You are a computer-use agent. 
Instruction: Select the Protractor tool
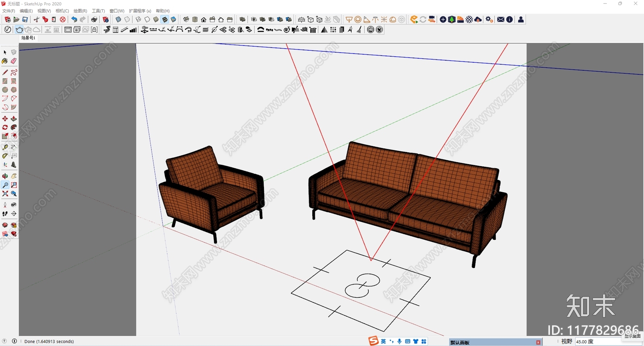click(5, 156)
